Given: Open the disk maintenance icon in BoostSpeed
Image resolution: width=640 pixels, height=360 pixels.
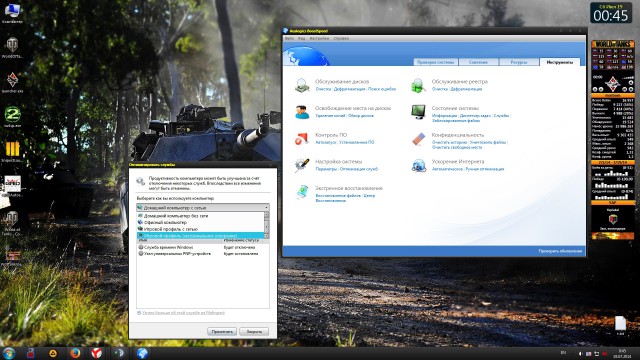Looking at the screenshot, I should pos(302,85).
